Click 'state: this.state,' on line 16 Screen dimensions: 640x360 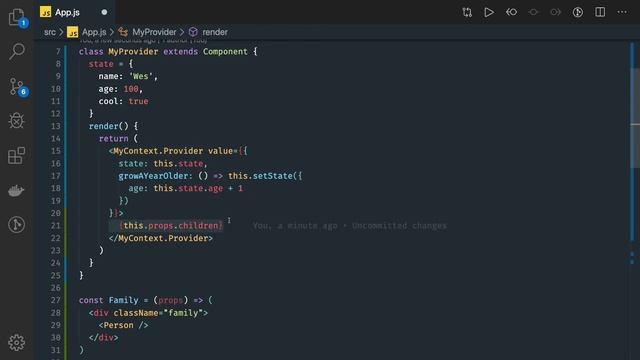click(x=163, y=163)
